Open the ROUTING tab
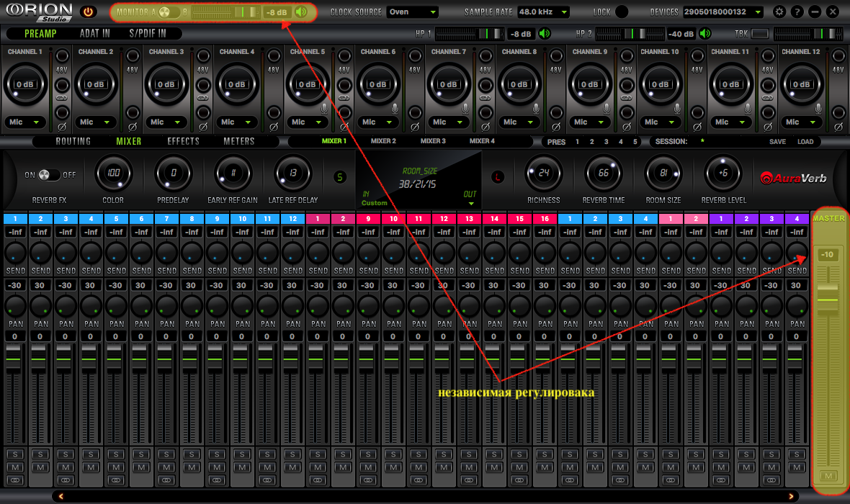Image resolution: width=850 pixels, height=504 pixels. coord(73,141)
